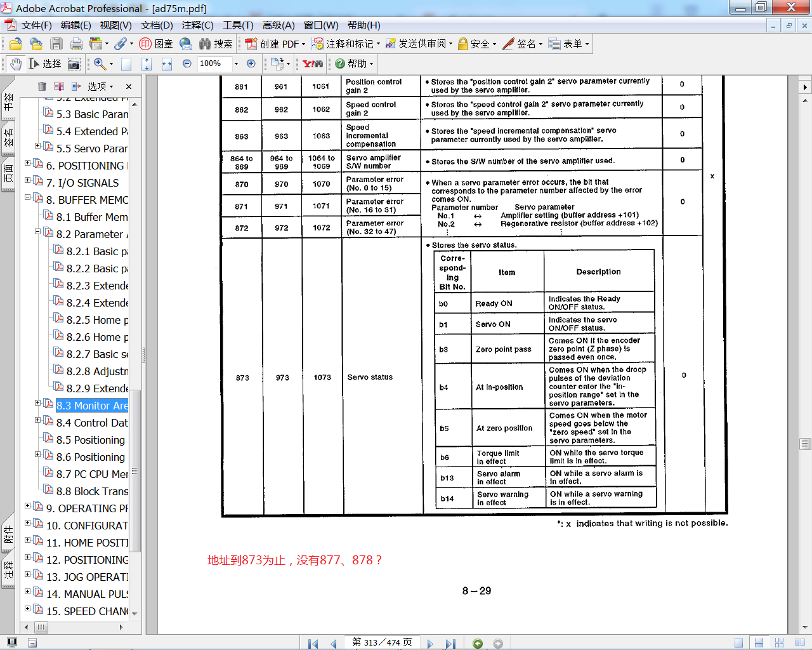Click the zoom in plus button
The height and width of the screenshot is (650, 812).
(251, 63)
